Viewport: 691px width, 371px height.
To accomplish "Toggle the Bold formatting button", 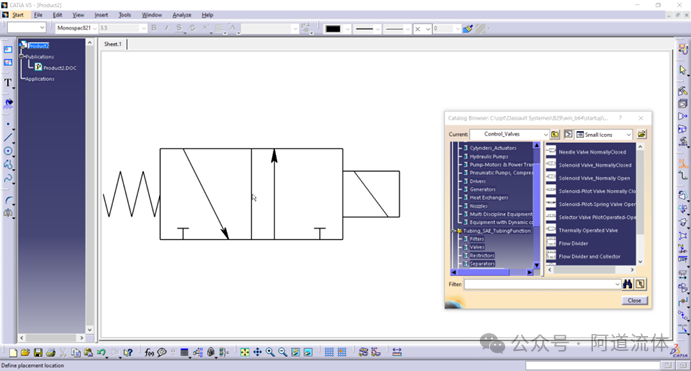I will tap(154, 28).
